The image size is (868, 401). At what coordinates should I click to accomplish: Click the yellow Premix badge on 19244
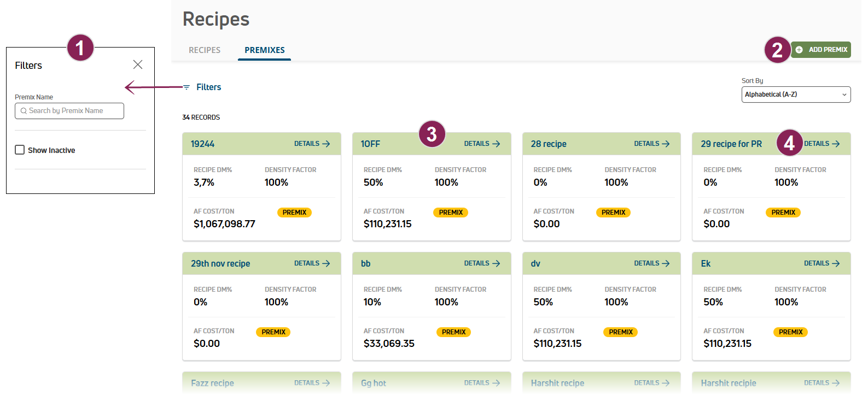click(294, 213)
